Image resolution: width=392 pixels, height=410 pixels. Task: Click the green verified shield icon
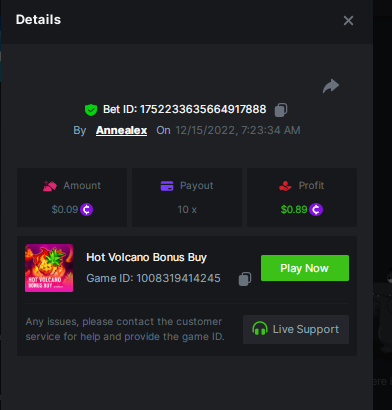click(91, 110)
